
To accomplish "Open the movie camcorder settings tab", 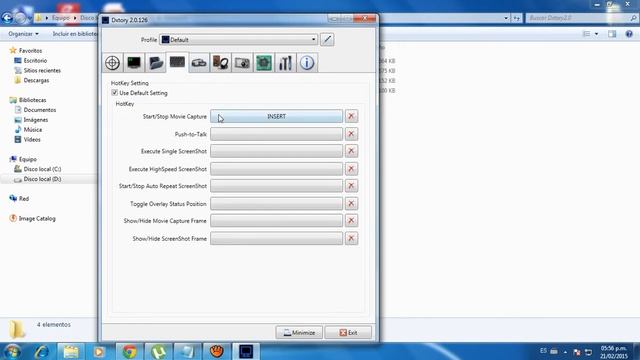I will click(x=199, y=63).
